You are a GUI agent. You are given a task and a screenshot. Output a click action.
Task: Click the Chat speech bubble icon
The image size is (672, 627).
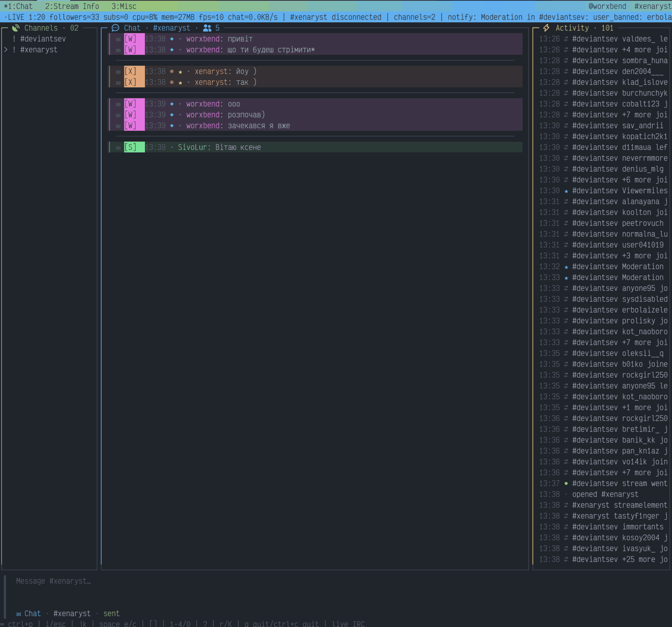(x=115, y=28)
